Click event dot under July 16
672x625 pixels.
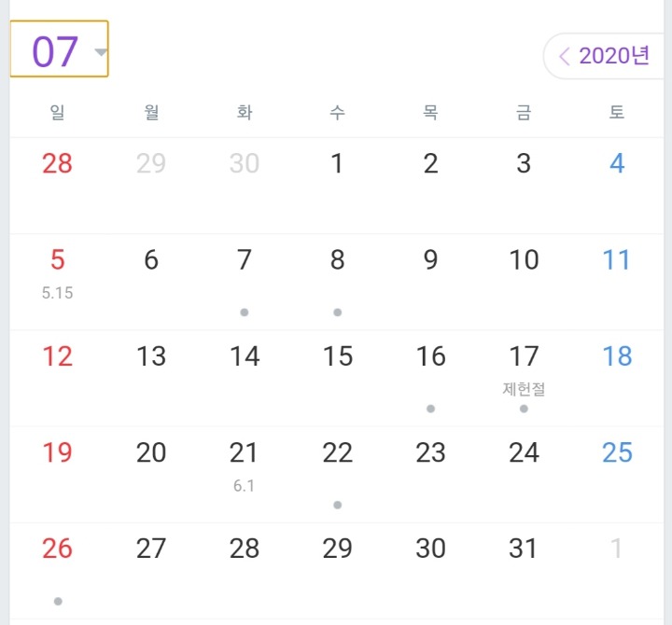pyautogui.click(x=430, y=409)
